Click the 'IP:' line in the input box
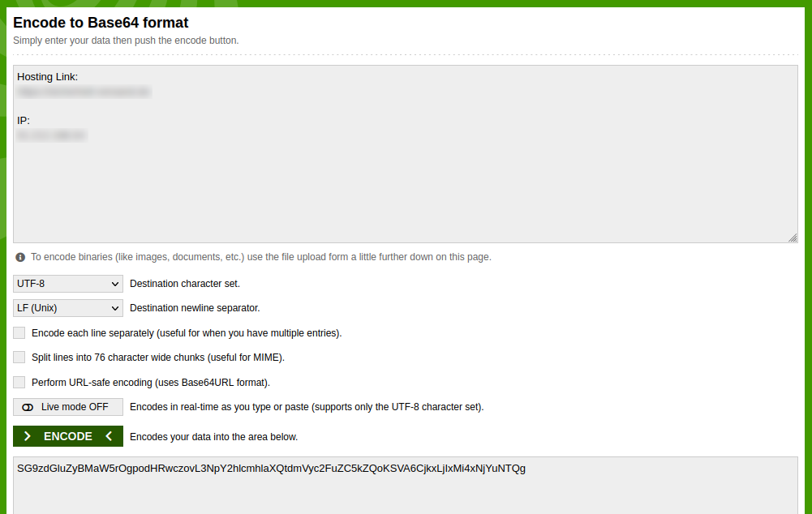This screenshot has width=812, height=514. 24,121
